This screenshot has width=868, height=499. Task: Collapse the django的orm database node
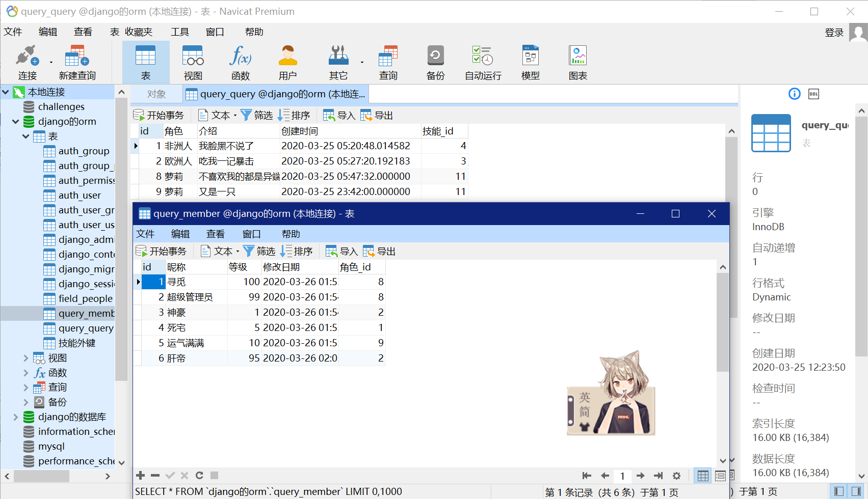(15, 121)
